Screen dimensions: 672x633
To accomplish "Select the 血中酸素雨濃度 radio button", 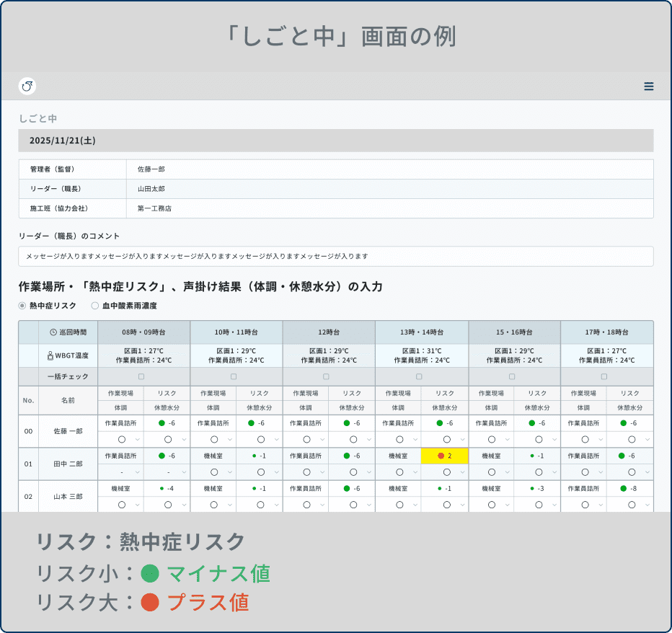I will pyautogui.click(x=94, y=305).
